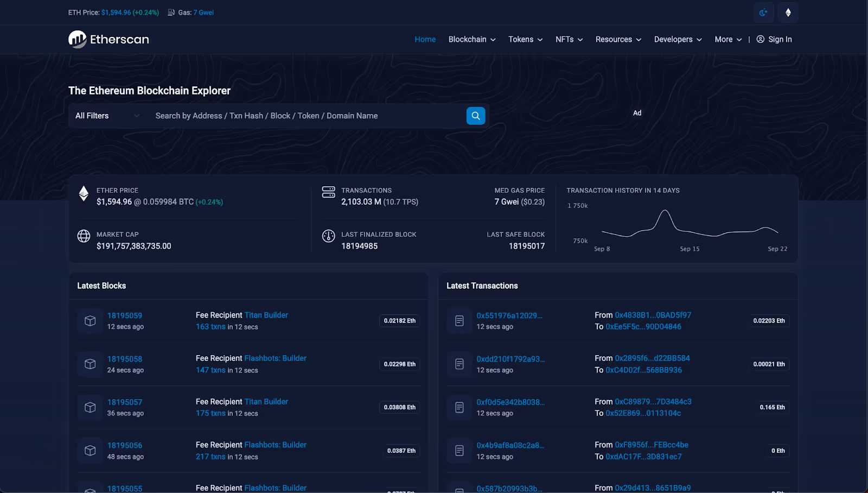Open the Tokens menu

point(524,39)
